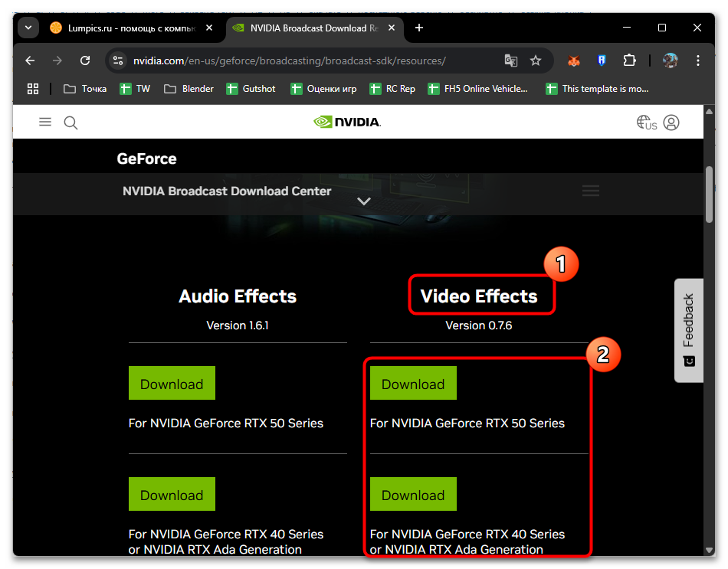View site information icon in address bar
This screenshot has width=728, height=569.
[118, 60]
